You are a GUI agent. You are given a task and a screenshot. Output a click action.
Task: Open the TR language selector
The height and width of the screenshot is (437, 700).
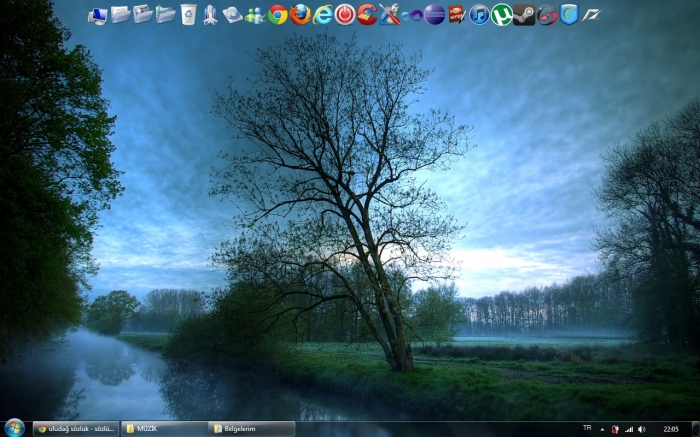pos(587,428)
